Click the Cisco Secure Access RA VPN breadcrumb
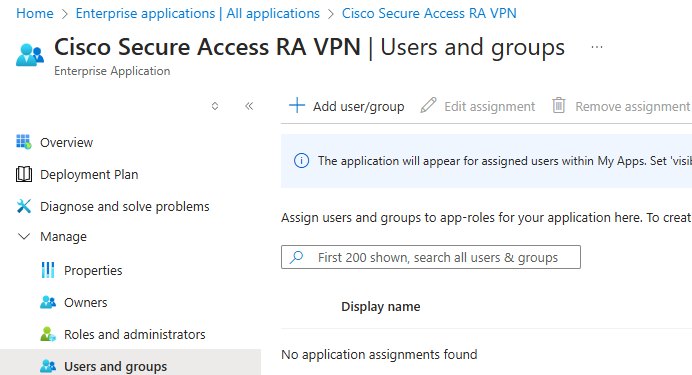The image size is (692, 375). click(429, 14)
